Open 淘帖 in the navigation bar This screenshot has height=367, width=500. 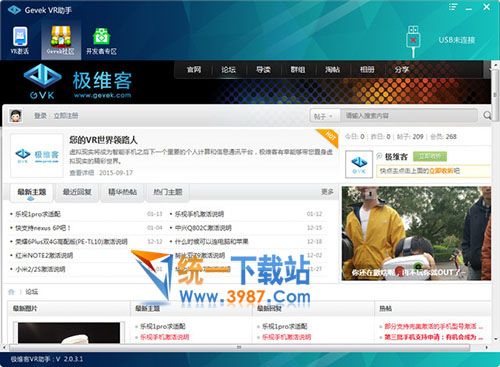click(x=333, y=70)
